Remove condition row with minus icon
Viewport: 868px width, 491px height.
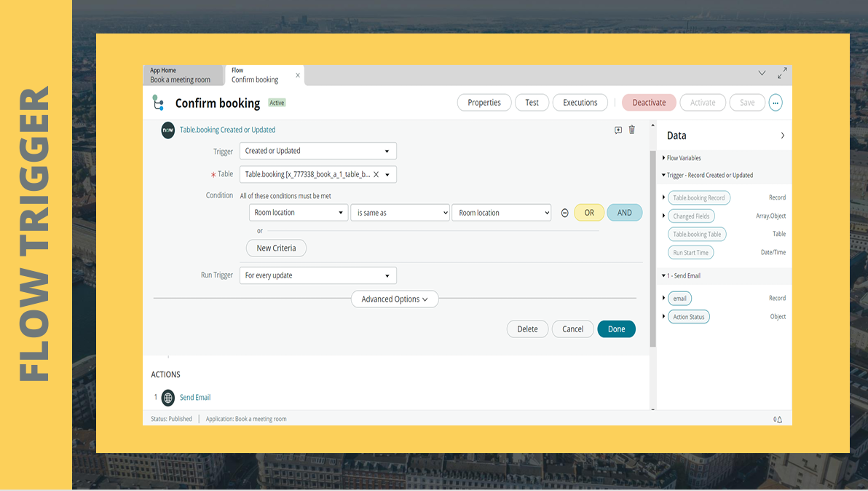[564, 213]
